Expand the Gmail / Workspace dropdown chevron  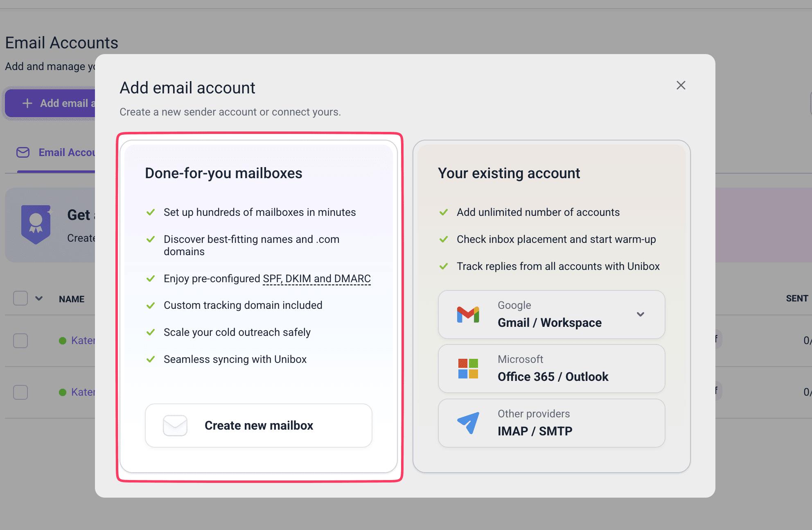640,315
